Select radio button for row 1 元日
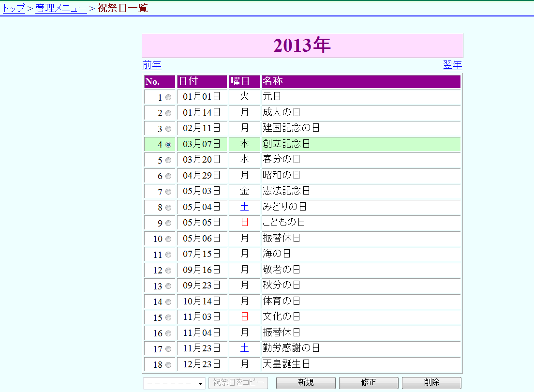The width and height of the screenshot is (534, 392). [168, 97]
